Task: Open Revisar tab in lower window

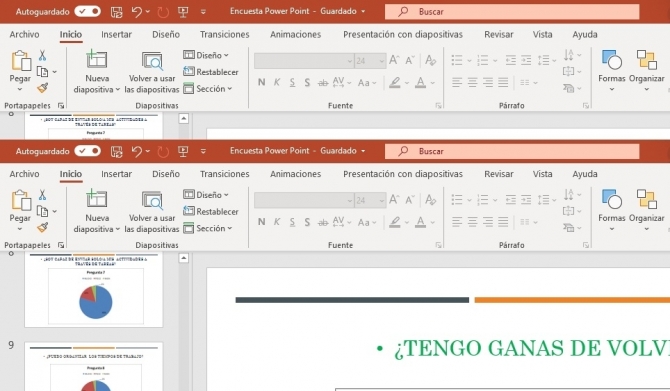Action: coord(499,174)
